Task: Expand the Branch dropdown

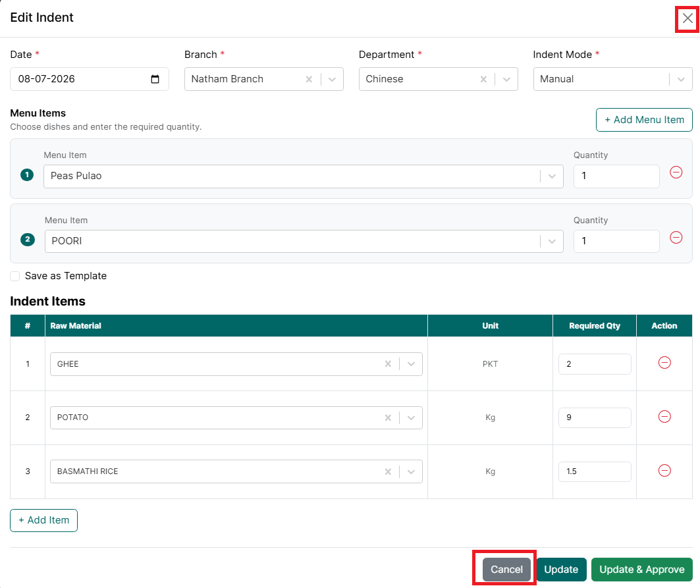Action: [x=332, y=79]
